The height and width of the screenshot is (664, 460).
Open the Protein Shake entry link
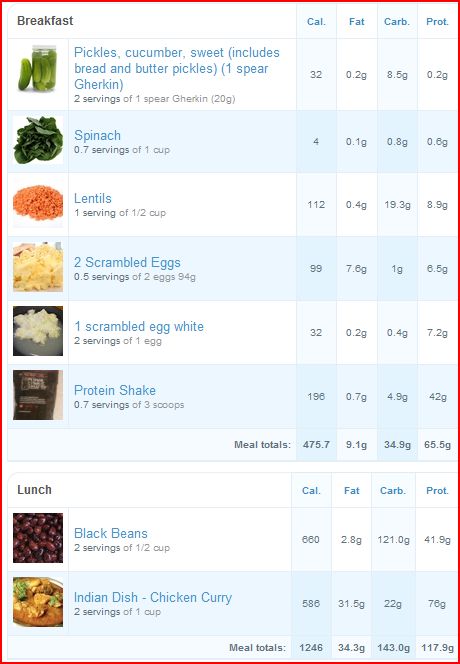tap(115, 390)
